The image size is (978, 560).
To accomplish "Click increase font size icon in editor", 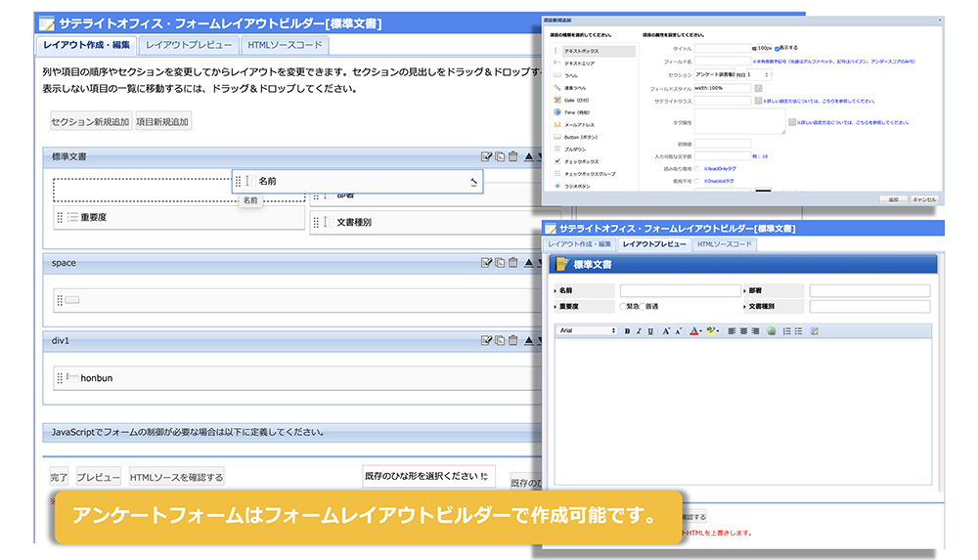I will (666, 331).
